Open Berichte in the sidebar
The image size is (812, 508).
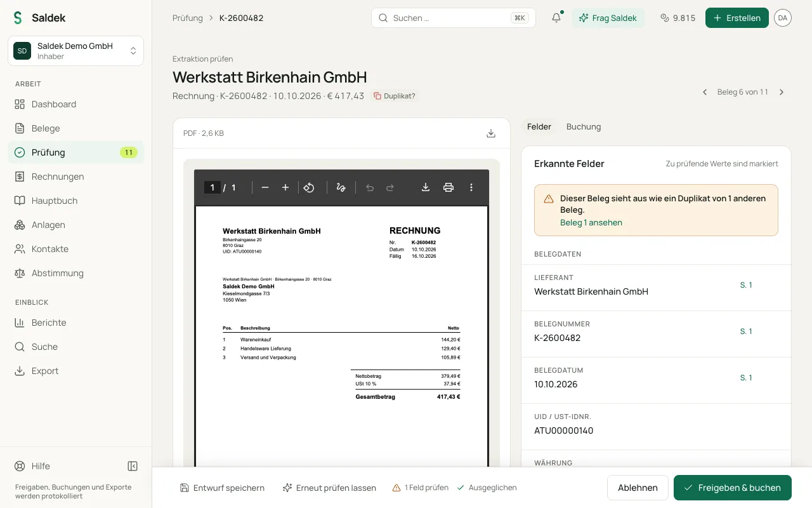pyautogui.click(x=75, y=323)
